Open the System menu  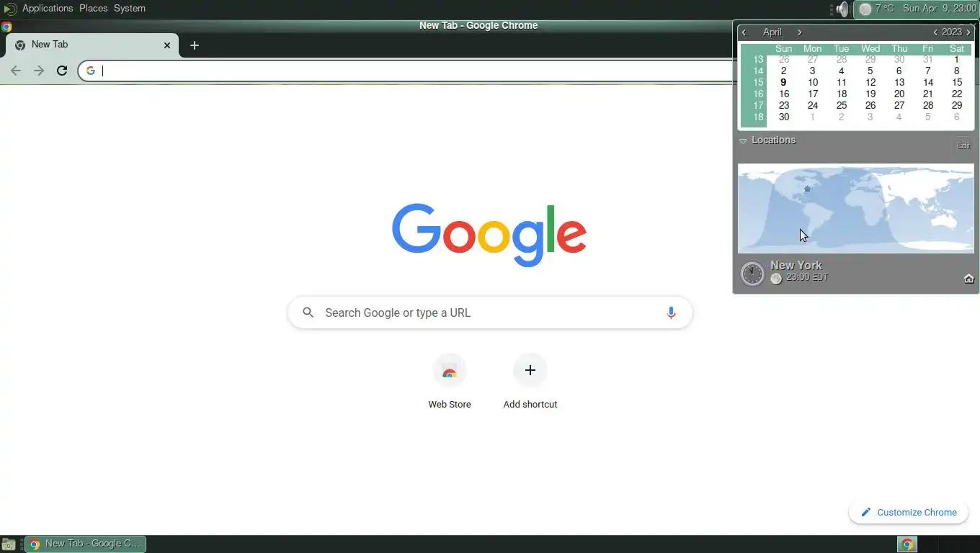130,9
